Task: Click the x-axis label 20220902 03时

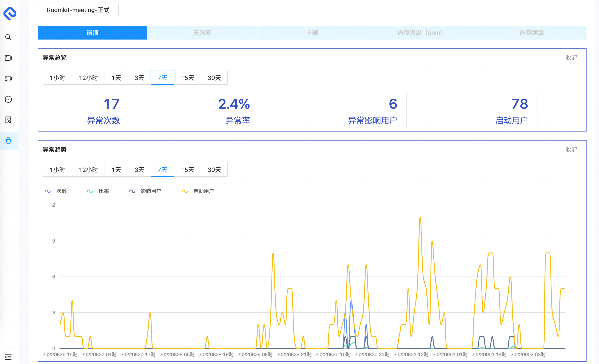Action: coord(528,355)
